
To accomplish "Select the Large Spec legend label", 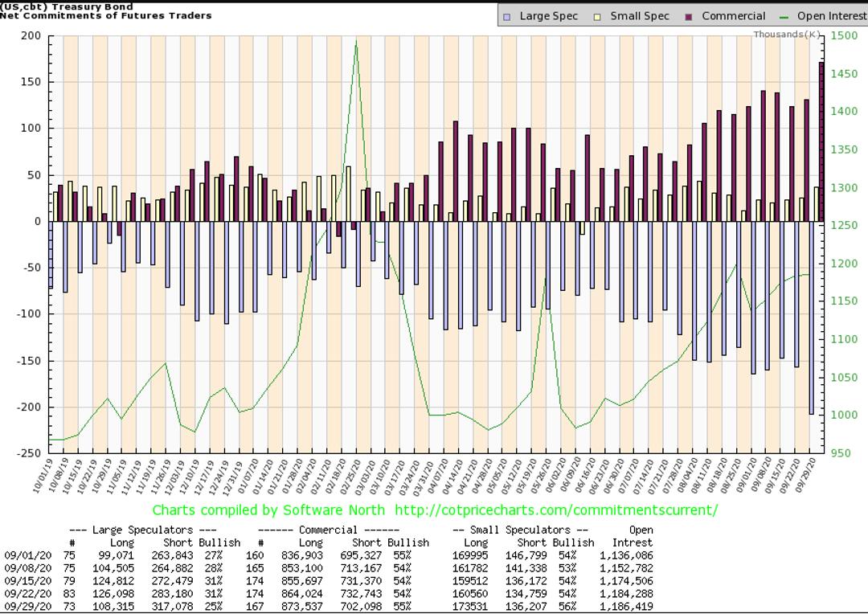I will pyautogui.click(x=548, y=16).
